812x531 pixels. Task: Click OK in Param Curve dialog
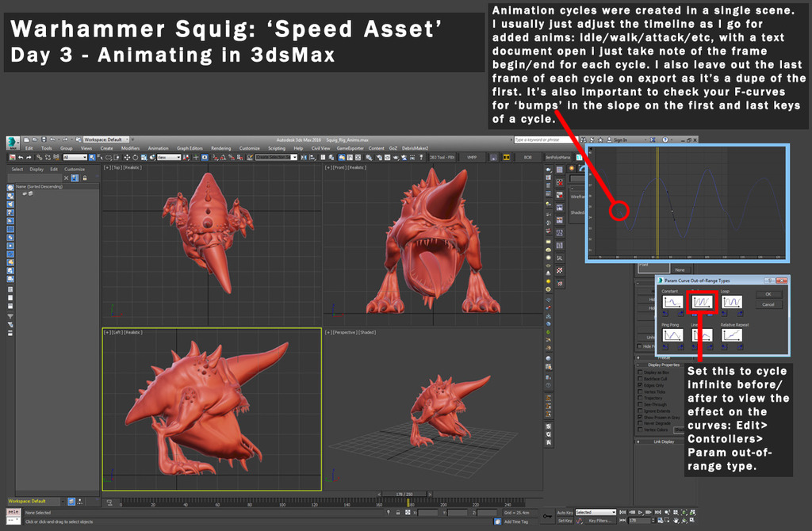pos(768,294)
